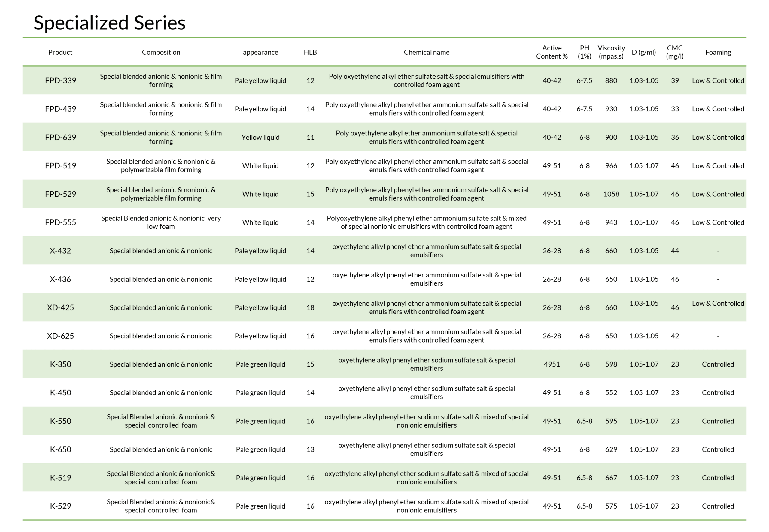Screen dimensions: 769x532
Task: Select the 1058 viscosity value
Action: 611,194
